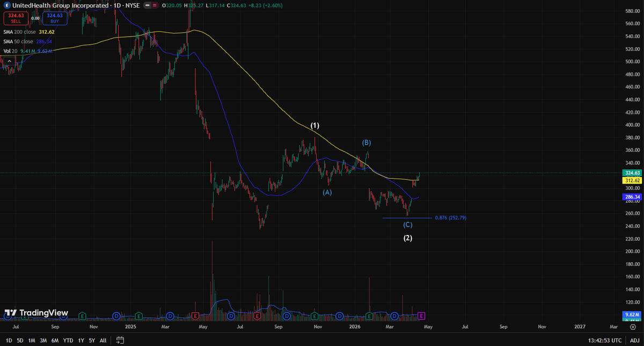
Task: Select the YTD time range
Action: (x=68, y=341)
